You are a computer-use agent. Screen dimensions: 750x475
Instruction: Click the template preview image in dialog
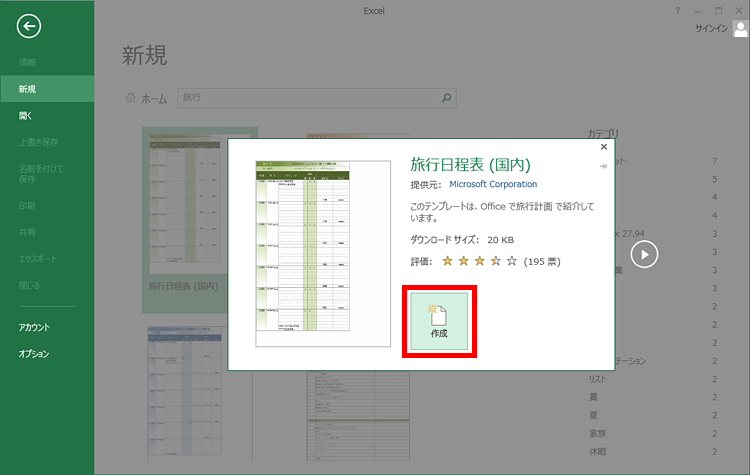[323, 254]
